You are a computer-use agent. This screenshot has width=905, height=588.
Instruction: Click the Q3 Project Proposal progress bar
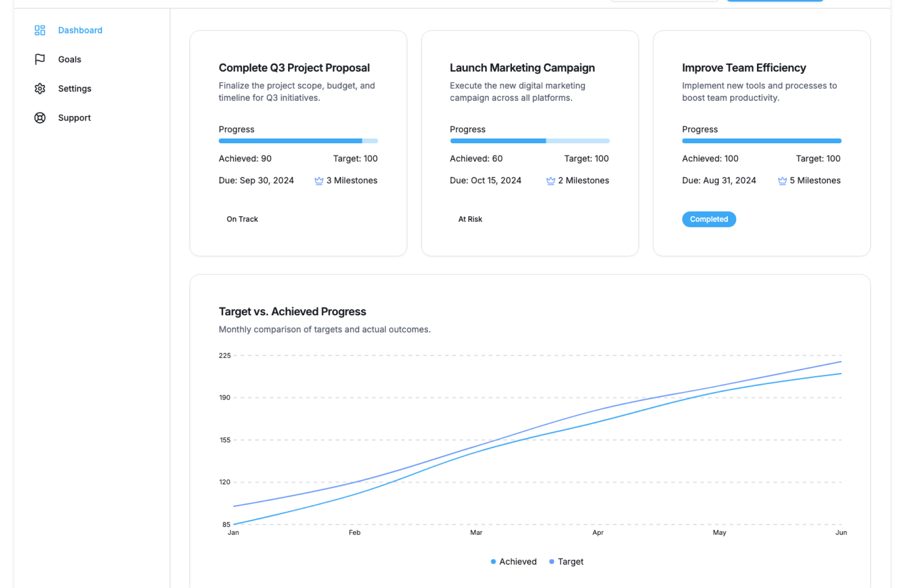point(298,141)
